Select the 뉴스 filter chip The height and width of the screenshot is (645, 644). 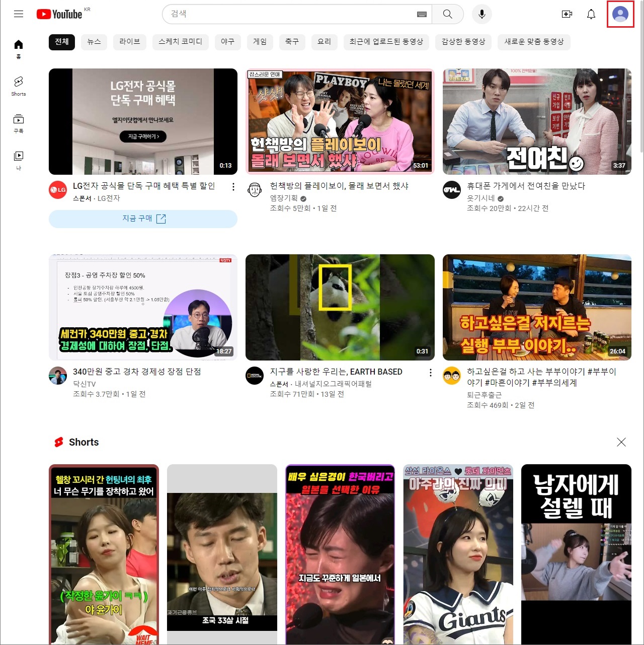click(x=94, y=42)
